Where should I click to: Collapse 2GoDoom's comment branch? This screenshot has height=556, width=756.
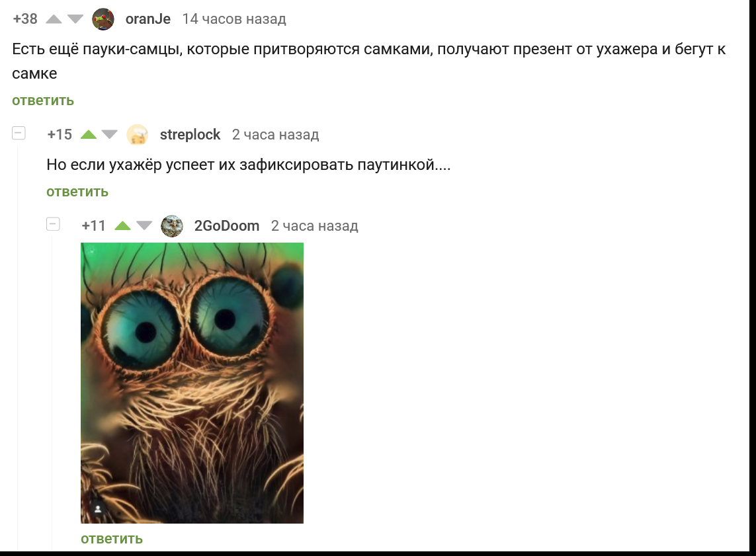pyautogui.click(x=53, y=224)
